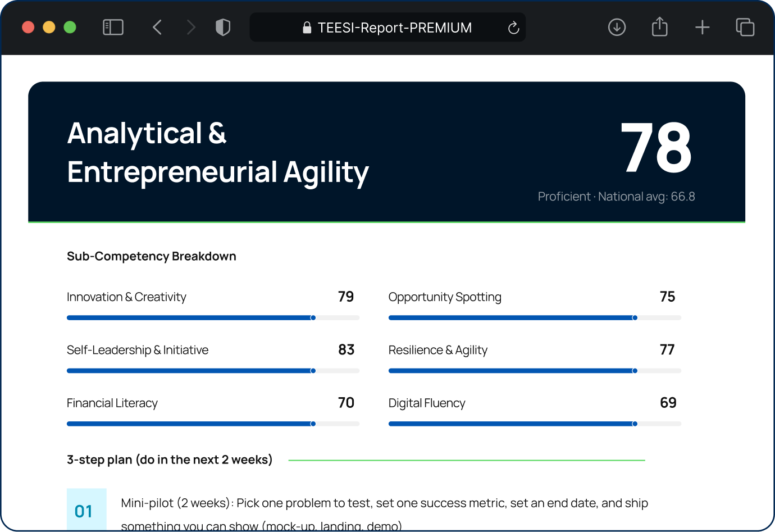Image resolution: width=775 pixels, height=532 pixels.
Task: Click the Digital Fluency progress bar
Action: pos(535,424)
